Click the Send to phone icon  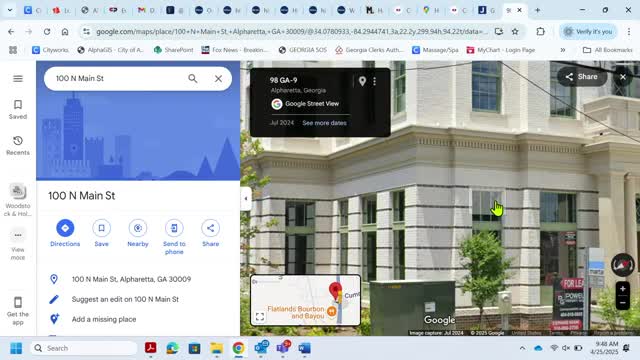(174, 228)
